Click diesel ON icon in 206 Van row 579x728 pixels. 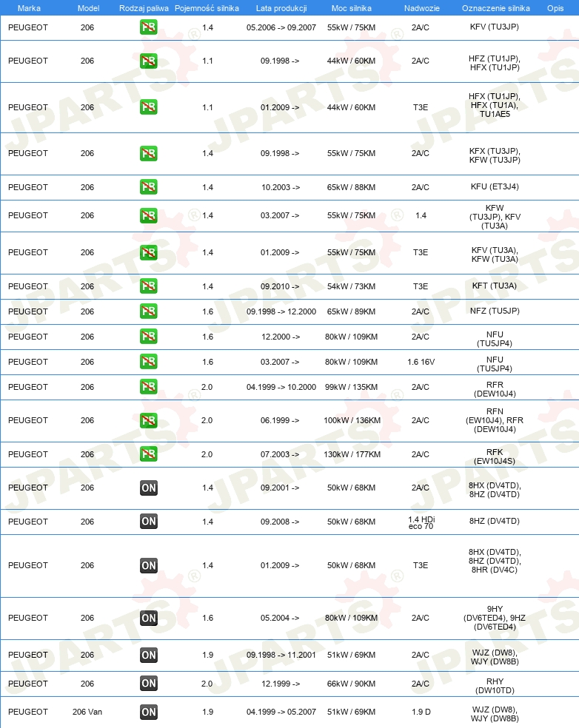click(x=149, y=712)
